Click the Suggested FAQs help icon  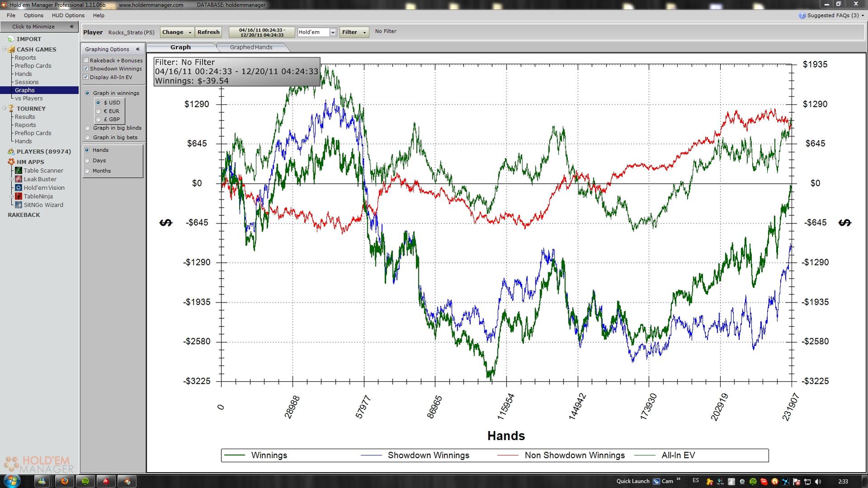tap(802, 15)
